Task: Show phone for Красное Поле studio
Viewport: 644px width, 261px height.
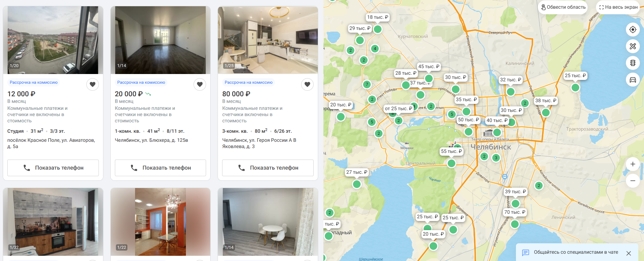Action: (x=53, y=168)
